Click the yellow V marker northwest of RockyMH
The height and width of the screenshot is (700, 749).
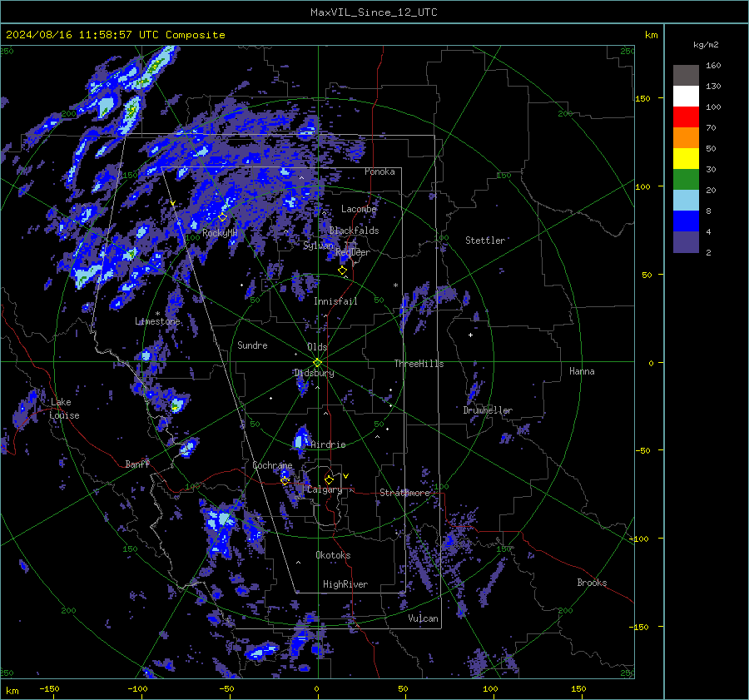[x=172, y=203]
